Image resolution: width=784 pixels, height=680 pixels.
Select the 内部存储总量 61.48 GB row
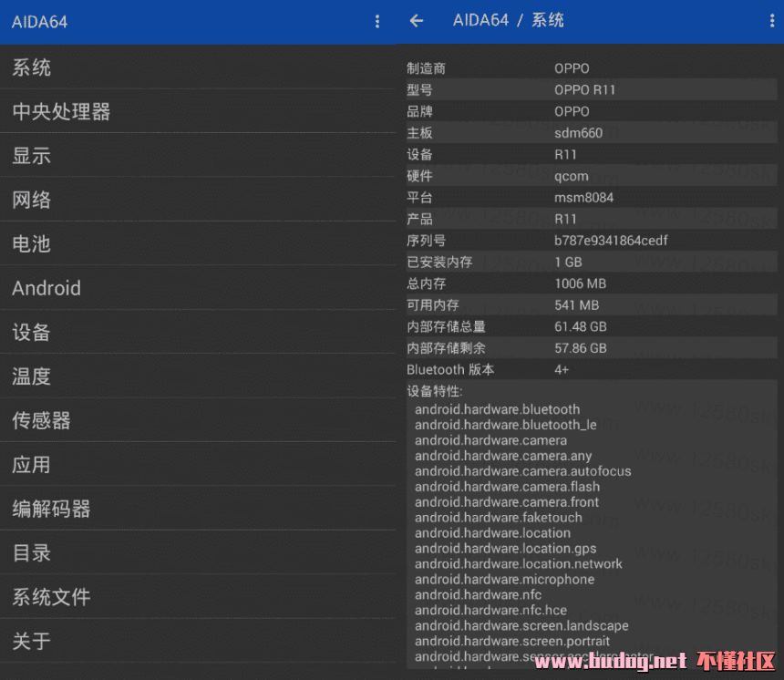(x=592, y=326)
